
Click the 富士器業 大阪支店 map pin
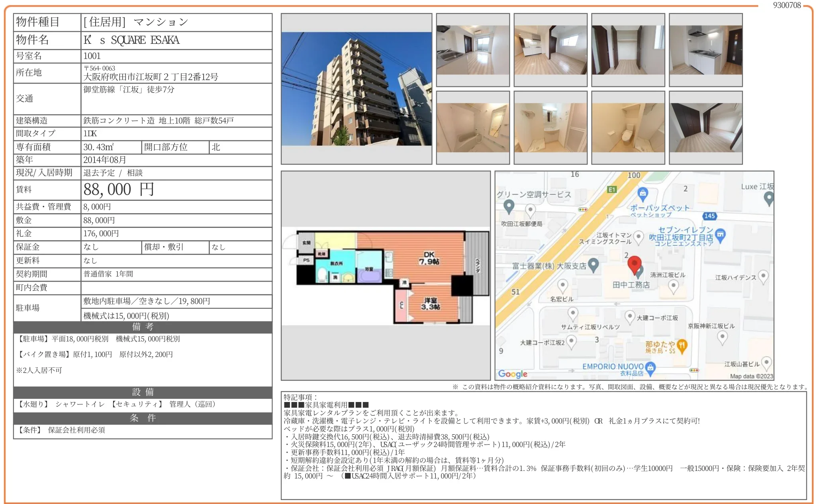click(594, 265)
